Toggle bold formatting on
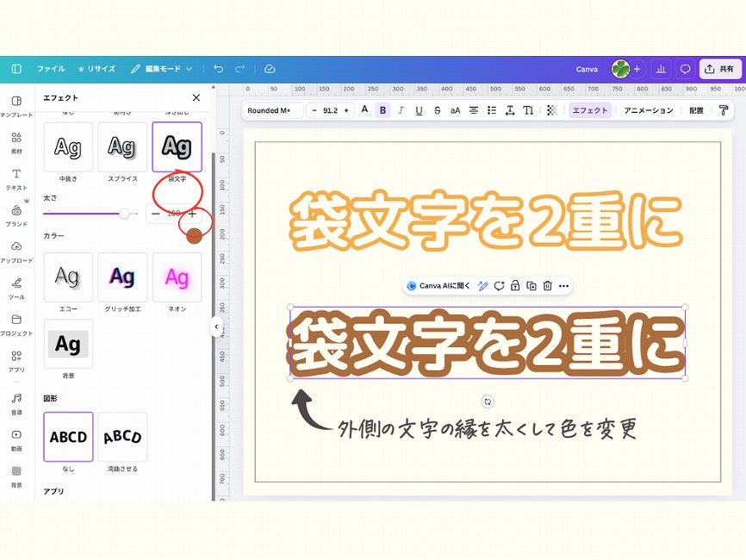The width and height of the screenshot is (746, 560). click(x=382, y=110)
